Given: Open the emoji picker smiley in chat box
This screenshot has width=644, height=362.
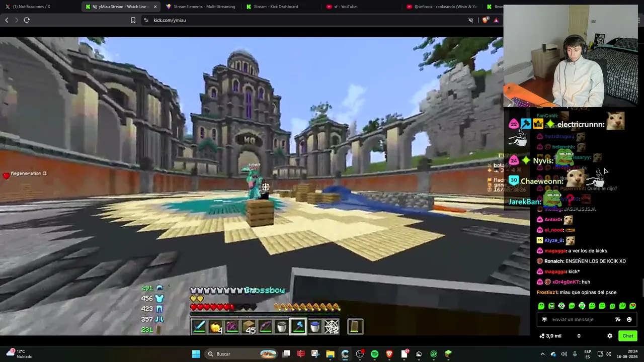Looking at the screenshot, I should pos(629,319).
